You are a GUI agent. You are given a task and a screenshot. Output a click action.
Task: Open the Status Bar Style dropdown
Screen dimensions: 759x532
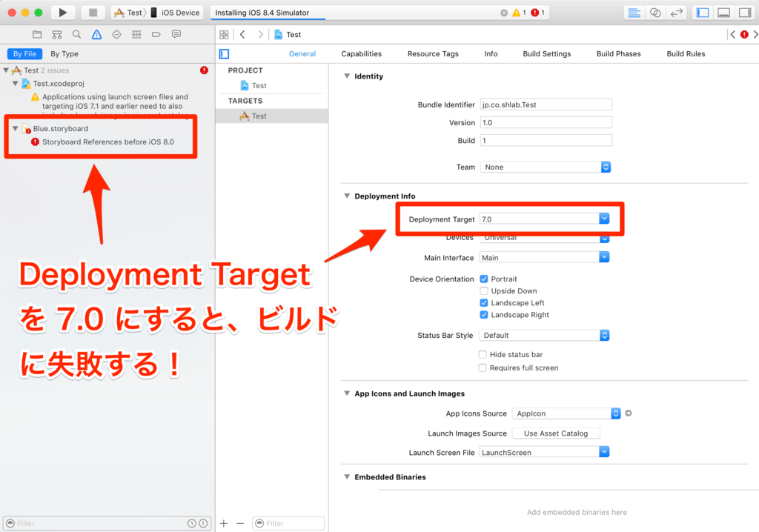[544, 335]
